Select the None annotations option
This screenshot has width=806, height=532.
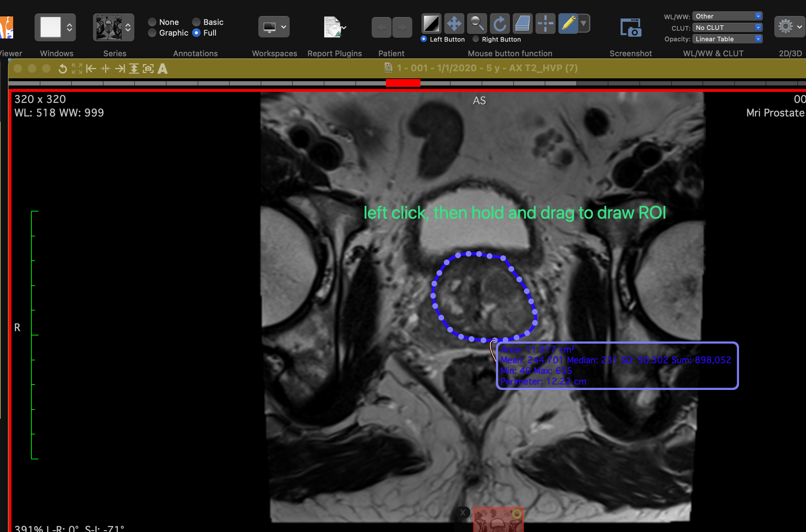click(x=152, y=22)
